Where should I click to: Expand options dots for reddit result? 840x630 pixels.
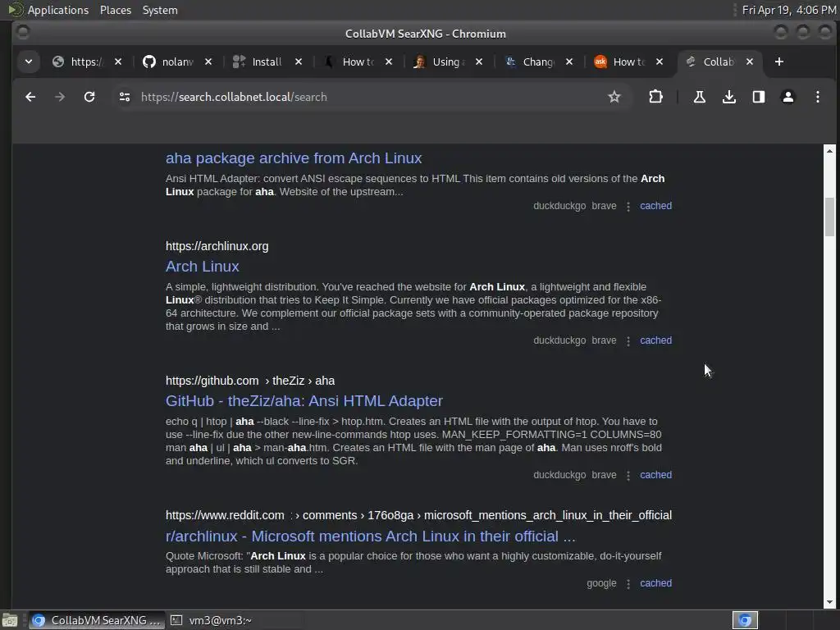pyautogui.click(x=628, y=583)
